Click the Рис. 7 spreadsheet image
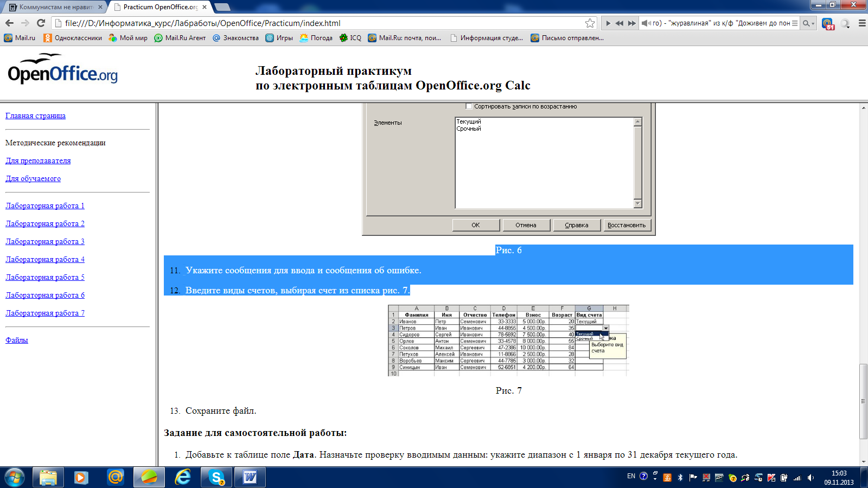 click(508, 341)
